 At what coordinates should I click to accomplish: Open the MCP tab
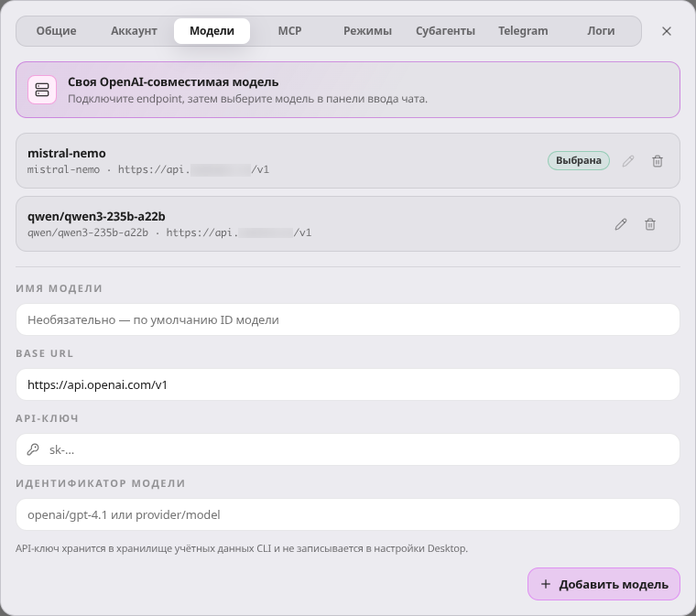(x=289, y=31)
